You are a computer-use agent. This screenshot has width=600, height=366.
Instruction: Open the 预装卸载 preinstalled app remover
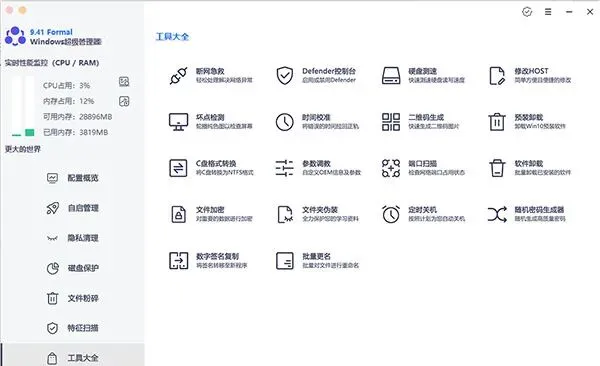[527, 122]
